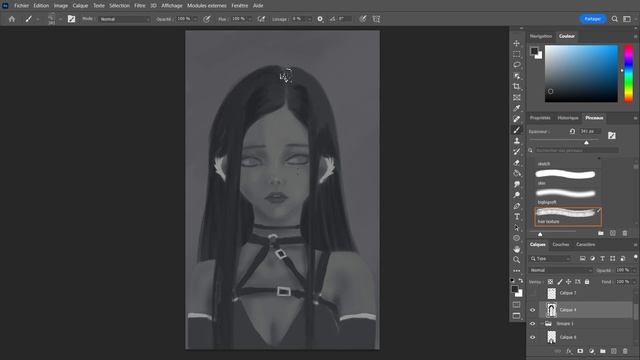Expand the Groupe 1 folder

(542, 324)
